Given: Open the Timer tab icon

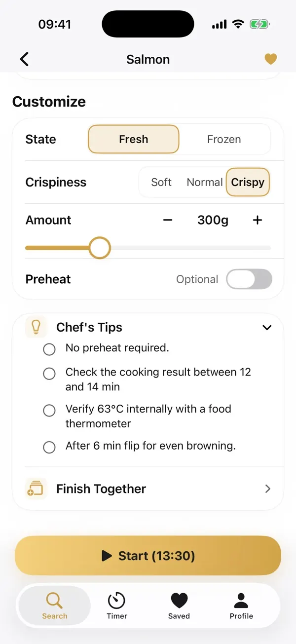Looking at the screenshot, I should pos(117,601).
